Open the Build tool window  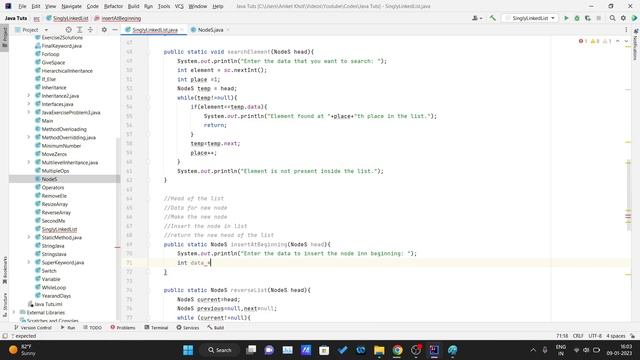coord(216,327)
